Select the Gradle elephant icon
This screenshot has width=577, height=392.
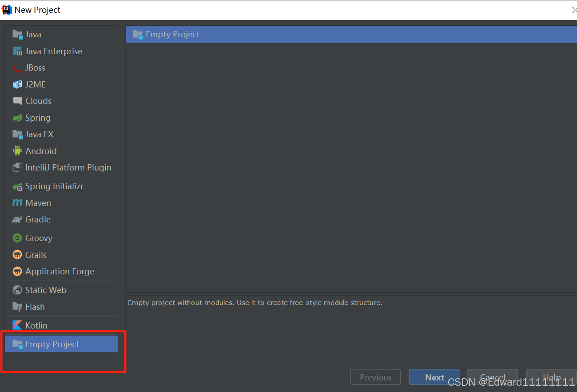coord(17,219)
